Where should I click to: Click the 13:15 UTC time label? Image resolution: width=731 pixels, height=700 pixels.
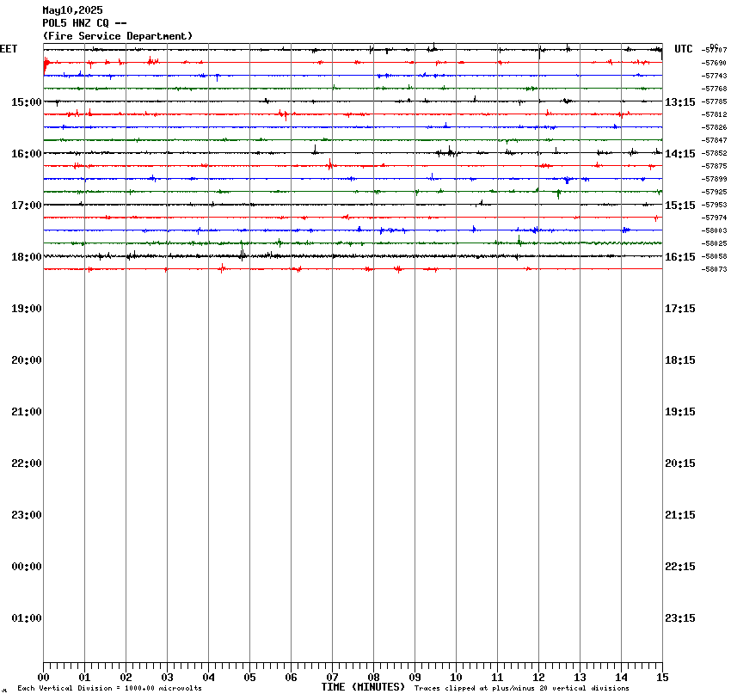(x=679, y=102)
